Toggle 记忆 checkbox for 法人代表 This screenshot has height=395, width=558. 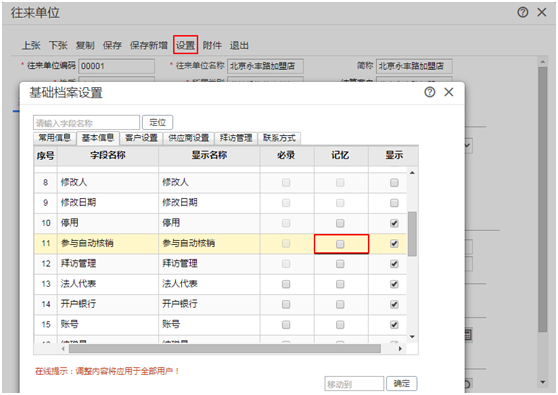[340, 284]
